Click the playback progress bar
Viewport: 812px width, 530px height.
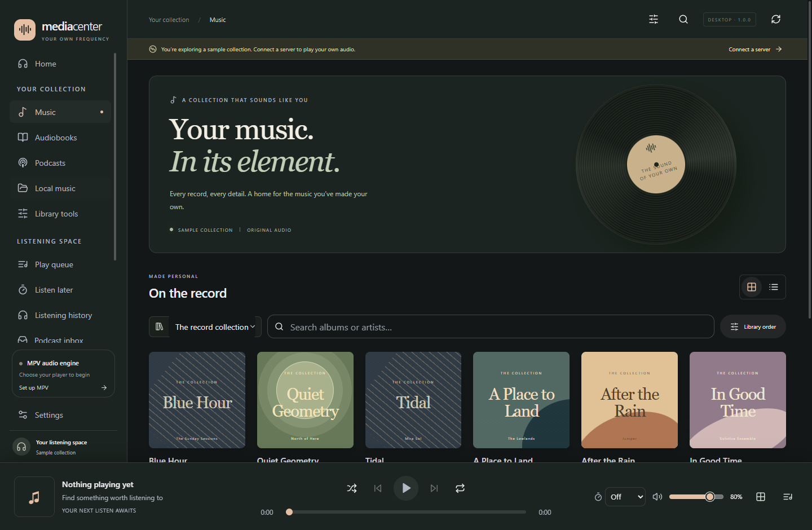click(x=406, y=512)
